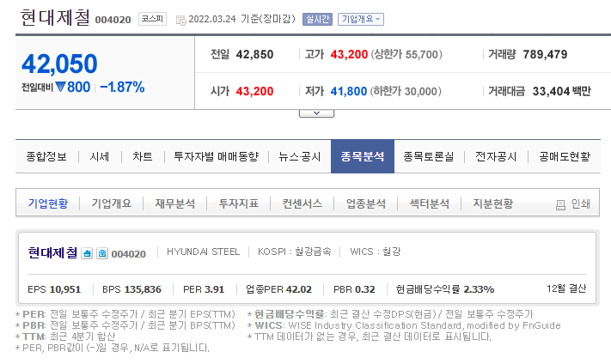
Task: Click the EPS 10,951 value
Action: [x=65, y=289]
